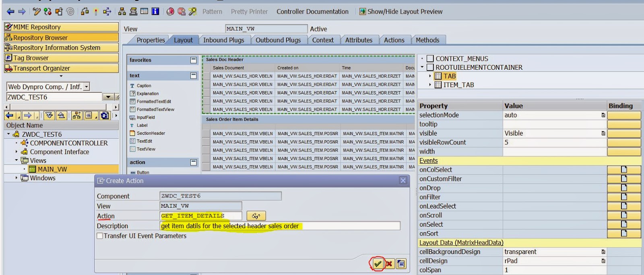Cancel the Create Action dialog with red X
644x275 pixels.
(x=389, y=264)
